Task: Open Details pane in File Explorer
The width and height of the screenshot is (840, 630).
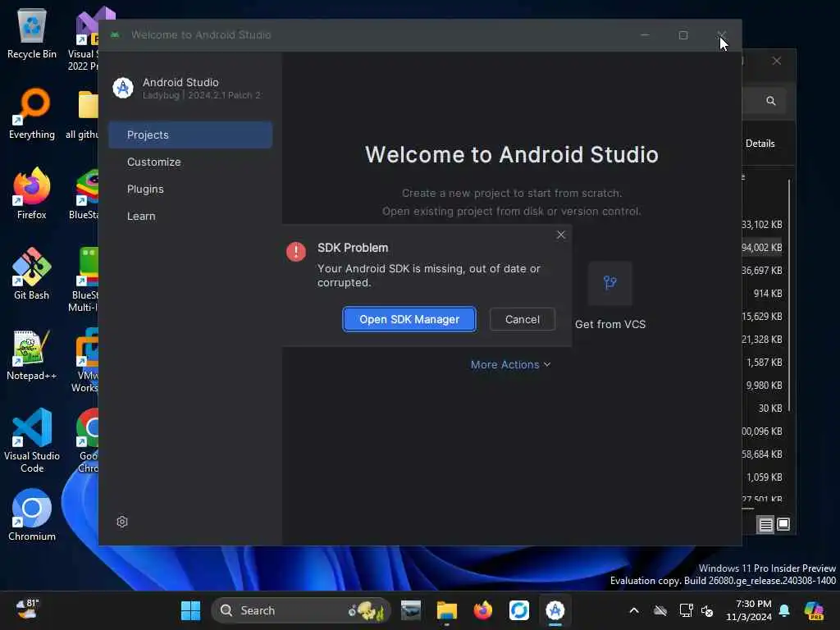Action: [760, 144]
